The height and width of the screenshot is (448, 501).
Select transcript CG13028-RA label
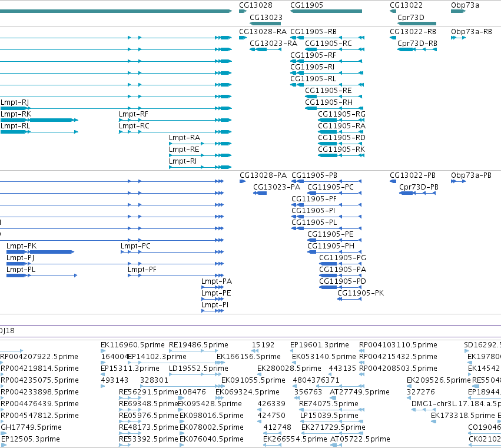(263, 32)
